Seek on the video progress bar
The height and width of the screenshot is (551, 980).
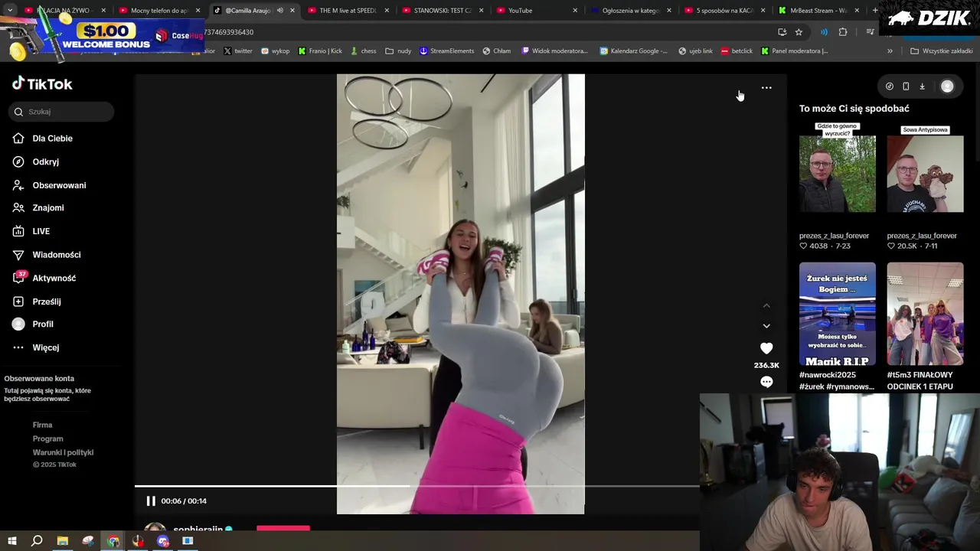(417, 486)
